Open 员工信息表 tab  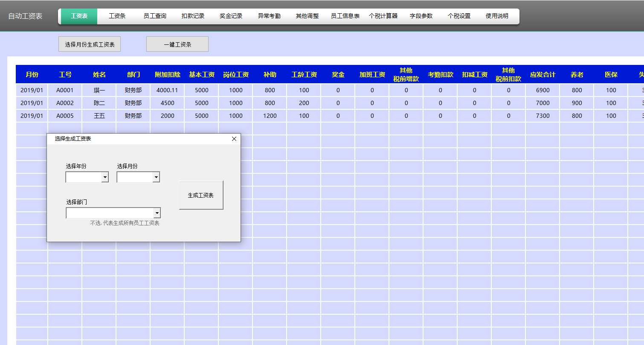point(345,16)
